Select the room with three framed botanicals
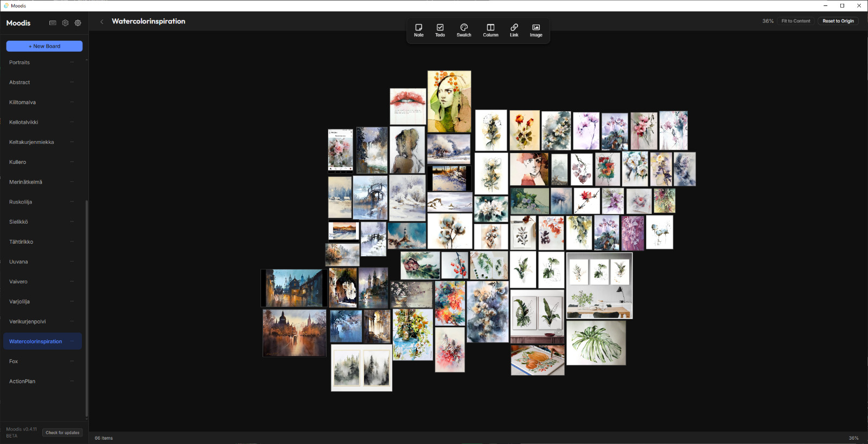 (599, 286)
